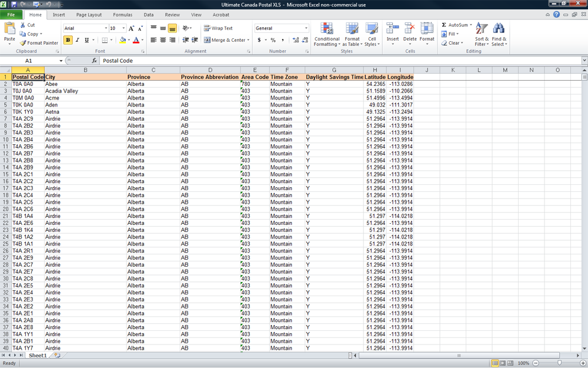Toggle Wrap Text

pyautogui.click(x=218, y=28)
